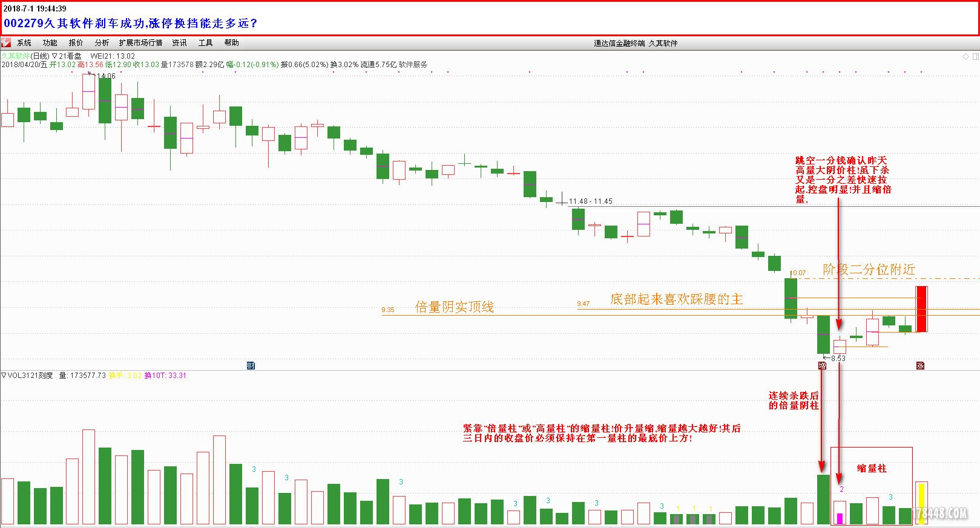Select the small magenta volume bar
The width and height of the screenshot is (980, 528).
[840, 518]
